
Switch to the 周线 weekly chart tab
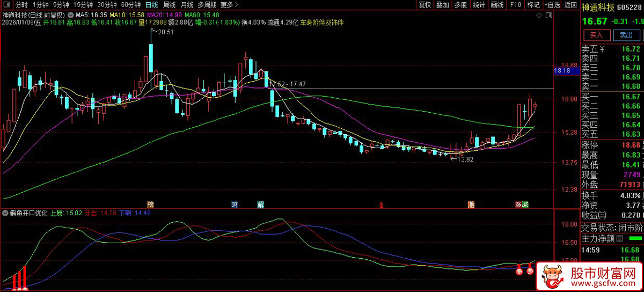pos(169,5)
